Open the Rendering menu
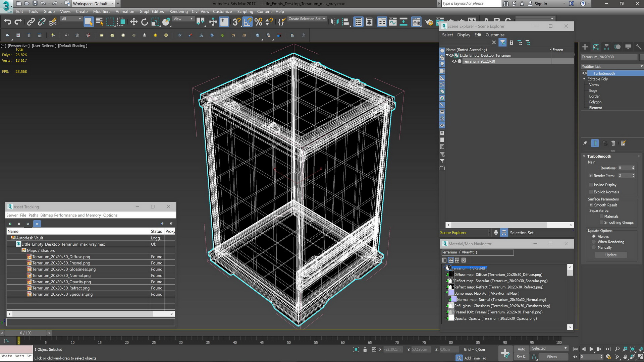644x362 pixels. tap(178, 11)
